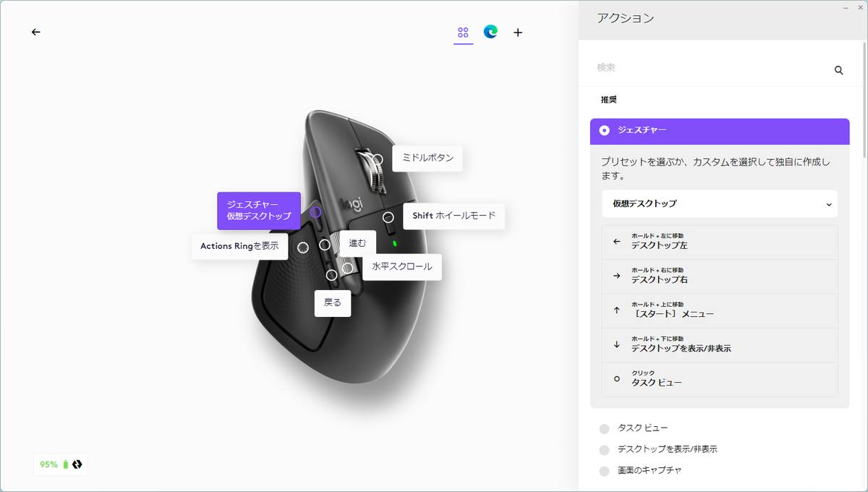
Task: Select the 画面のキャプチャ radio option
Action: 605,470
